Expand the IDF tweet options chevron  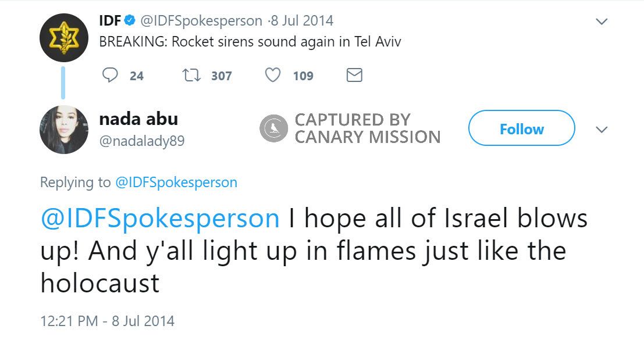pos(602,22)
